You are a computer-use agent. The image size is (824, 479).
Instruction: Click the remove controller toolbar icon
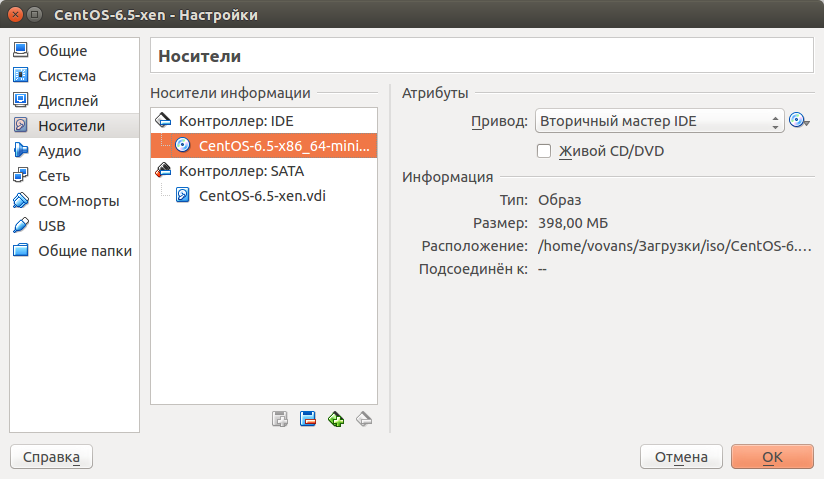click(x=308, y=419)
